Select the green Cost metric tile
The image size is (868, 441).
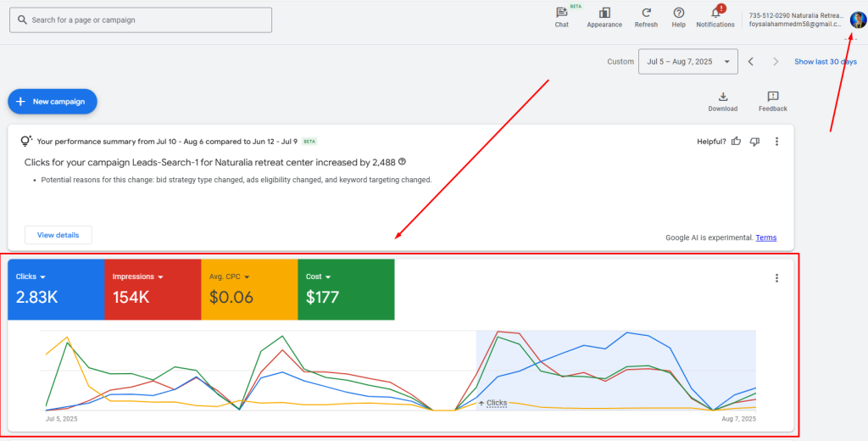346,289
